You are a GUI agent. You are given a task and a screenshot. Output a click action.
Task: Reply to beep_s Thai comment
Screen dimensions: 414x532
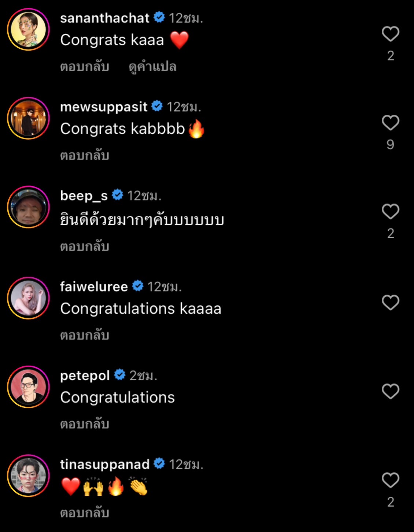85,246
